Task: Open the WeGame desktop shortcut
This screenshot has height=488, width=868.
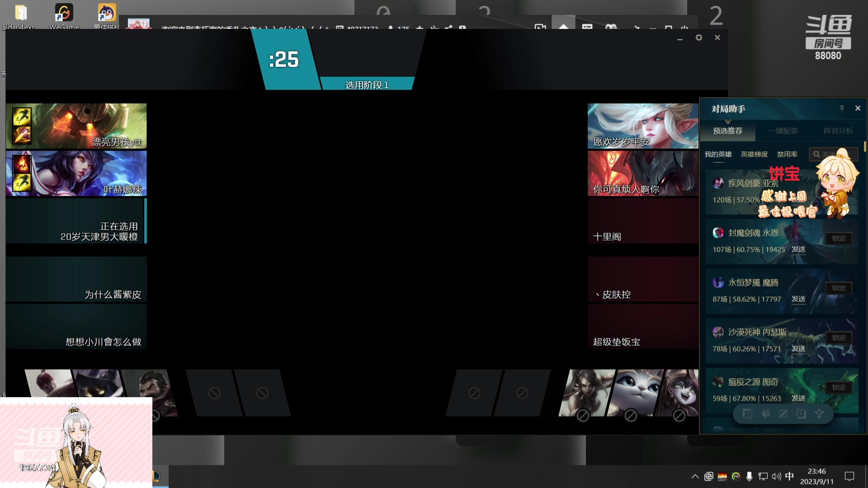Action: pyautogui.click(x=64, y=15)
